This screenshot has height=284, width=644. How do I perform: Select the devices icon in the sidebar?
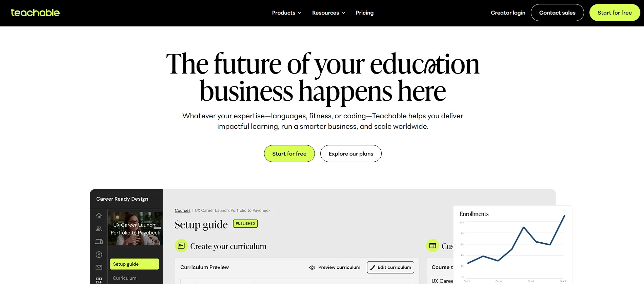99,242
